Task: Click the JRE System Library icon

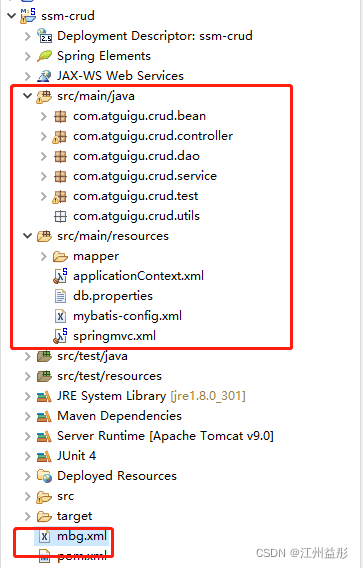Action: (45, 396)
